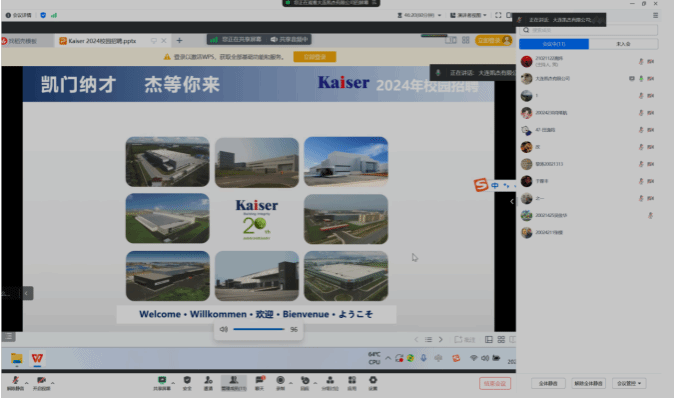Open WPS Office from the shared taskbar

[37, 358]
